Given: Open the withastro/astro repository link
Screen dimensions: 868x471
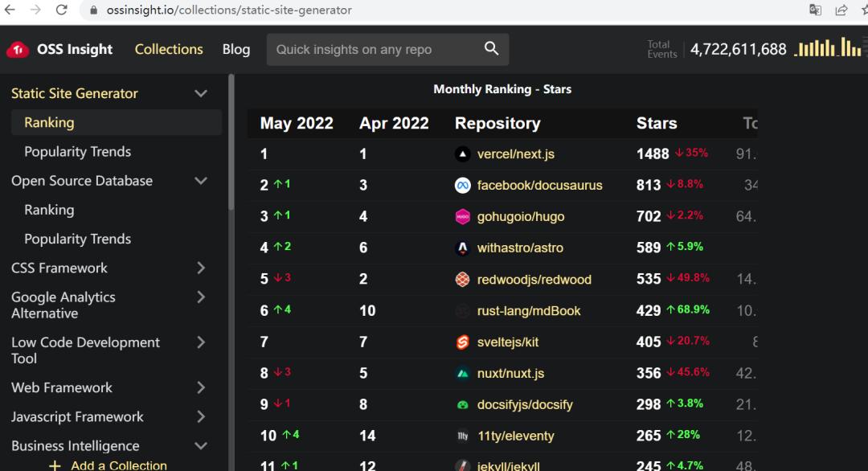Looking at the screenshot, I should [x=520, y=248].
